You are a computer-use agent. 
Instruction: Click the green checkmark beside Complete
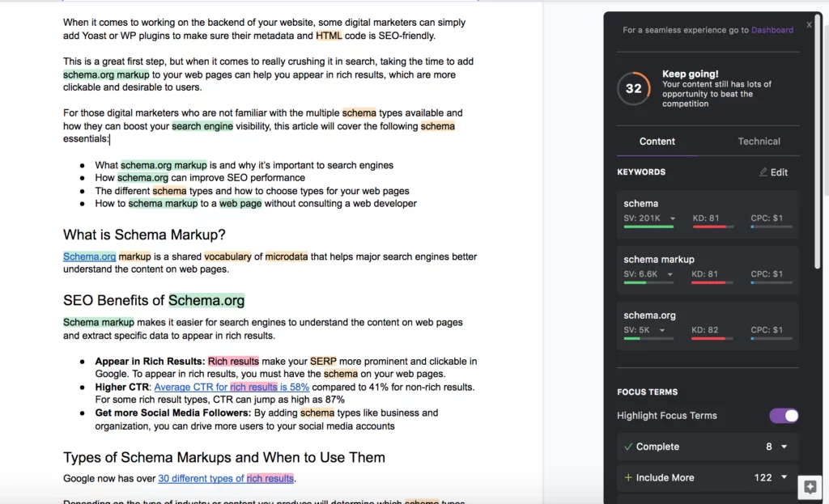pyautogui.click(x=627, y=446)
